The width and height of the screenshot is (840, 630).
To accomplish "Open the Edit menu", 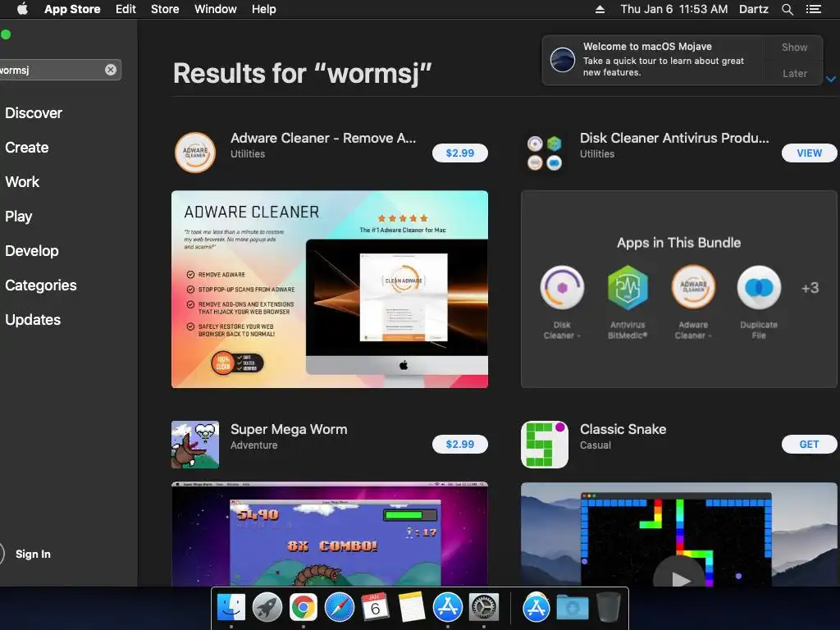I will coord(126,9).
